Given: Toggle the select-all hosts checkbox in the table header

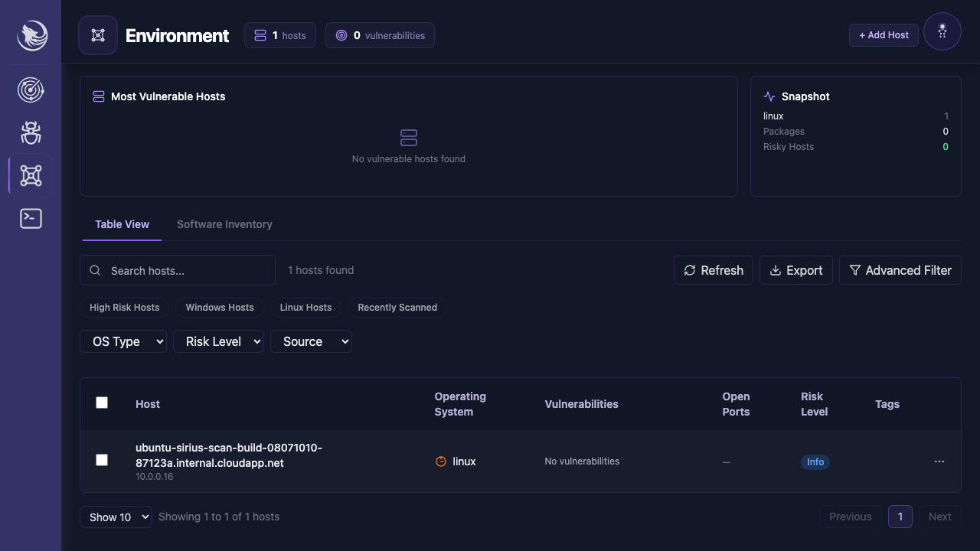Looking at the screenshot, I should click(102, 403).
